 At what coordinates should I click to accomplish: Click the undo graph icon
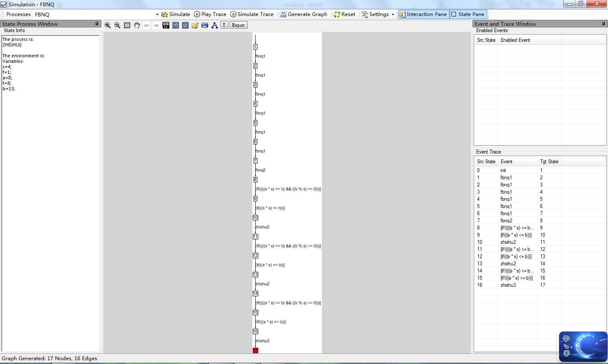click(176, 25)
